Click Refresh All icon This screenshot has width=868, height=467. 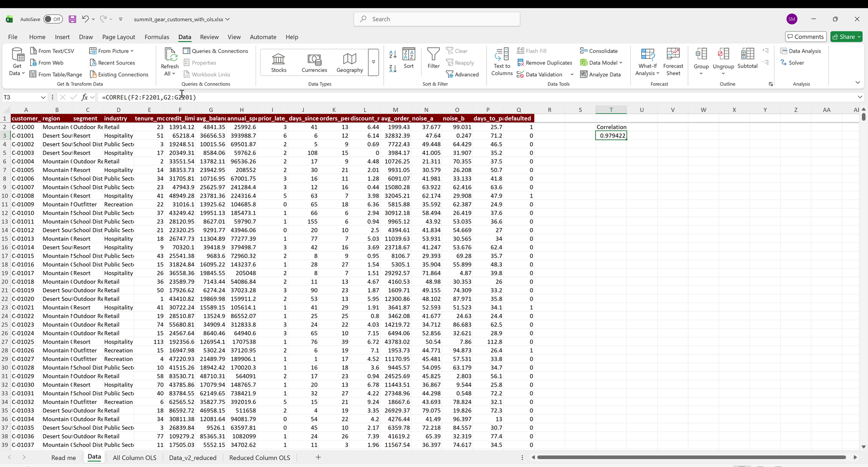pyautogui.click(x=170, y=61)
